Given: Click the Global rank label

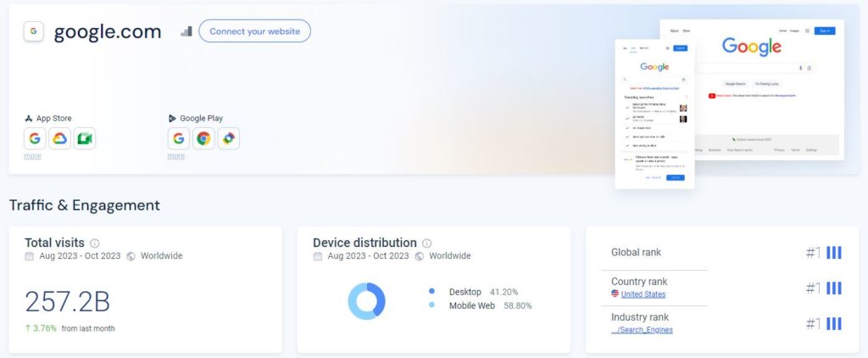Looking at the screenshot, I should (x=636, y=252).
